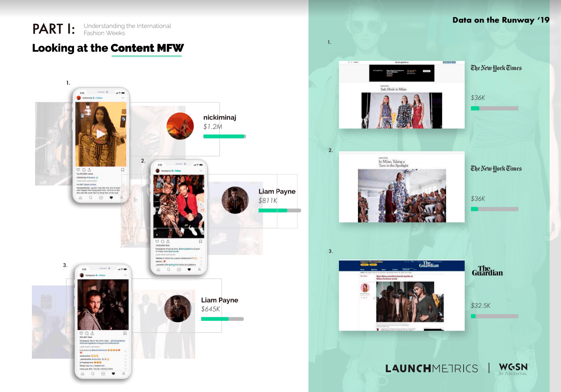Click the '$1.2M' value under nickiminaj
Viewport: 561px width, 392px height.
point(212,127)
